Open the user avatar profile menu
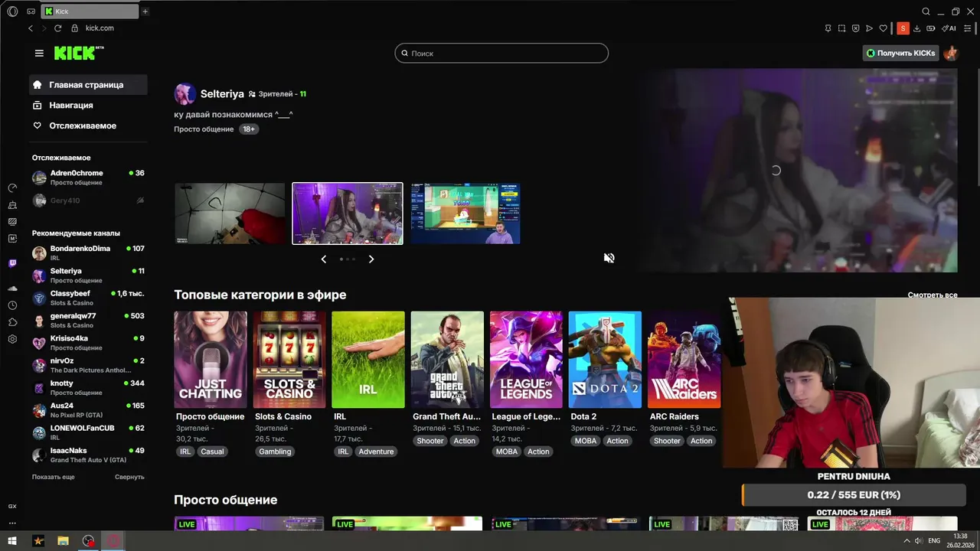The width and height of the screenshot is (980, 551). tap(950, 53)
